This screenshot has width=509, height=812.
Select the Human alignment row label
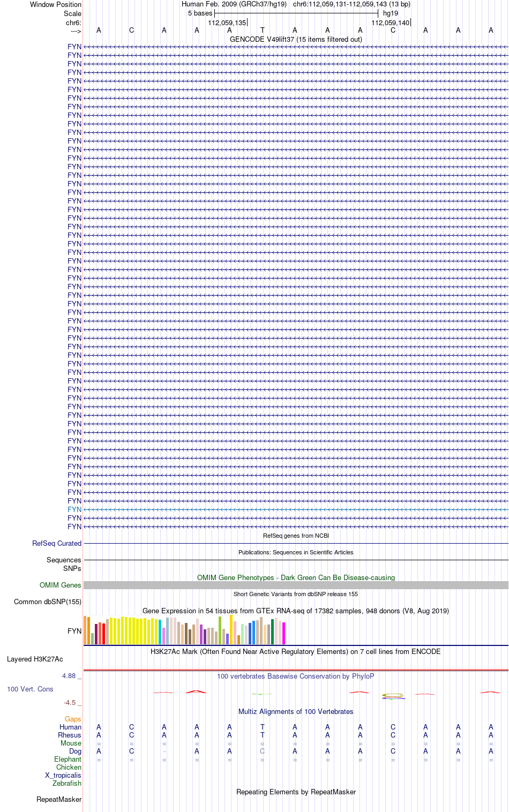pos(71,727)
